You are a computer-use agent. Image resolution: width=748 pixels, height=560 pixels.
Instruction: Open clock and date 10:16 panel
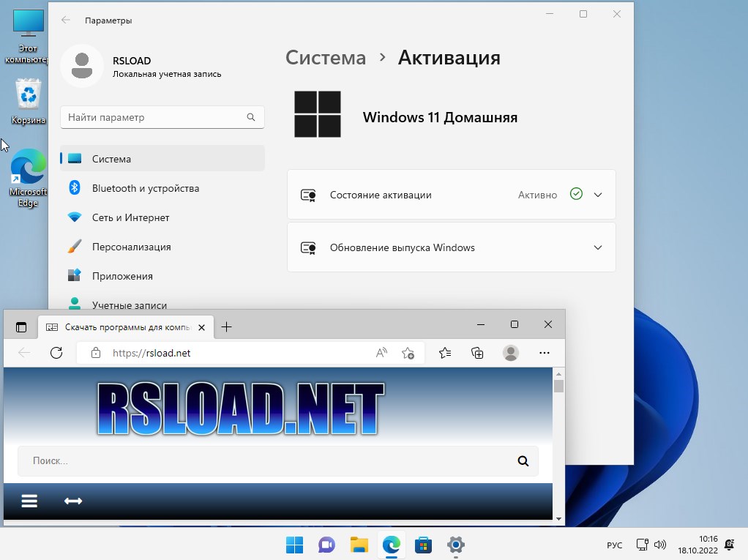tap(697, 544)
